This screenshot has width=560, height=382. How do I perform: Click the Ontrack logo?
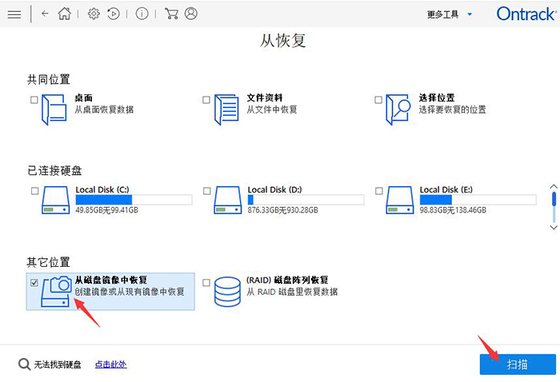pos(526,14)
